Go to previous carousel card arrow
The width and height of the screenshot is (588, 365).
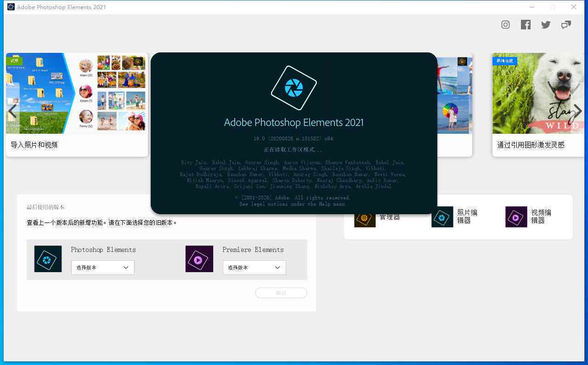tap(12, 111)
